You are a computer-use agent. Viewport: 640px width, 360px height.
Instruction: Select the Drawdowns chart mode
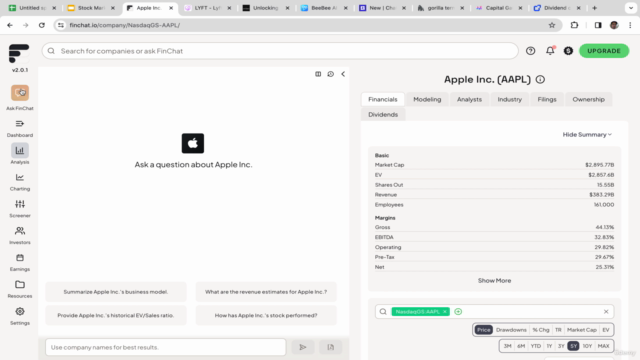pyautogui.click(x=511, y=330)
